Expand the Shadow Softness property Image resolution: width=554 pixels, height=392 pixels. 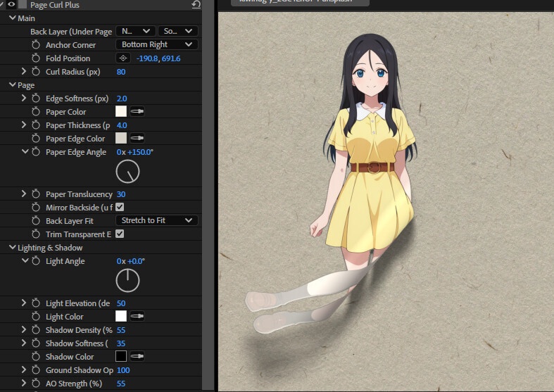pyautogui.click(x=24, y=343)
